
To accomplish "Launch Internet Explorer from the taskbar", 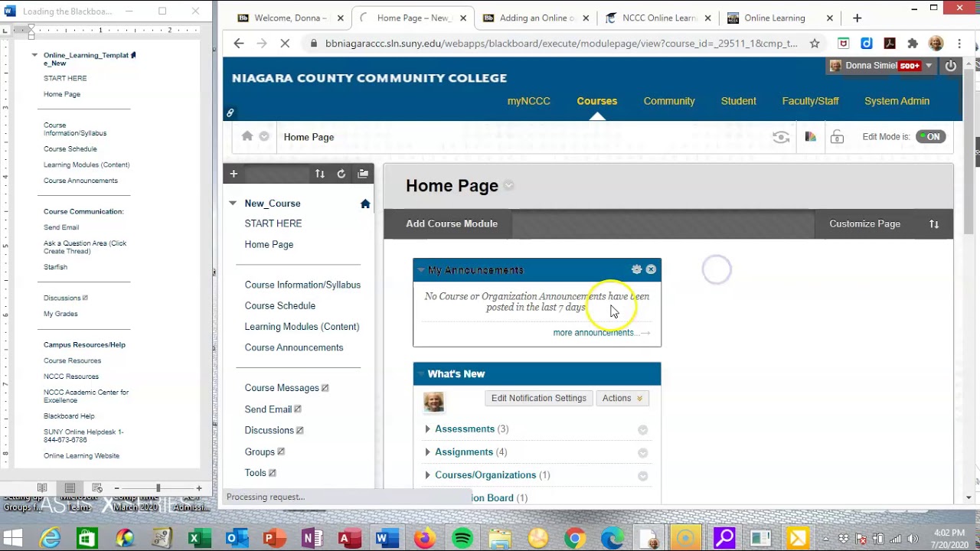I will (51, 539).
